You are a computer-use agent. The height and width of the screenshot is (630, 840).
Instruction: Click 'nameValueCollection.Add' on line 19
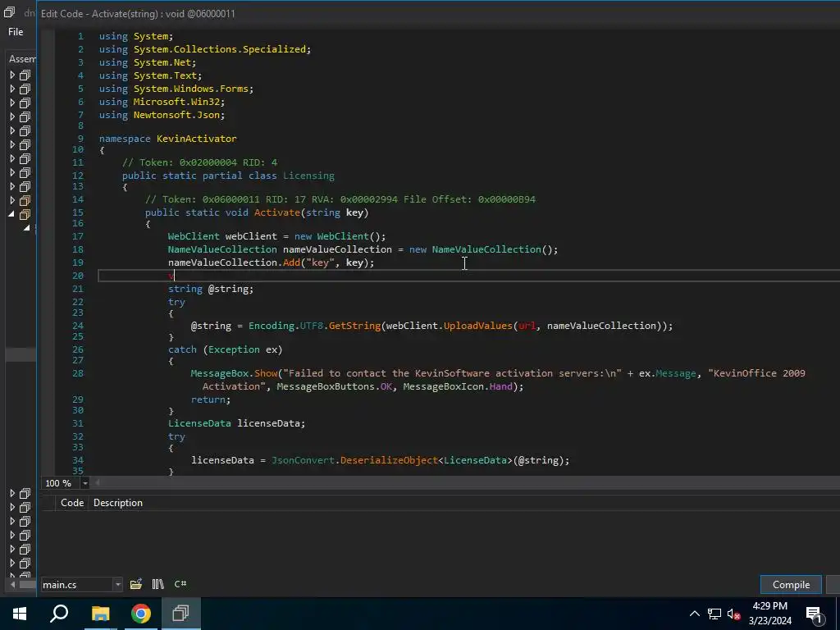tap(234, 262)
